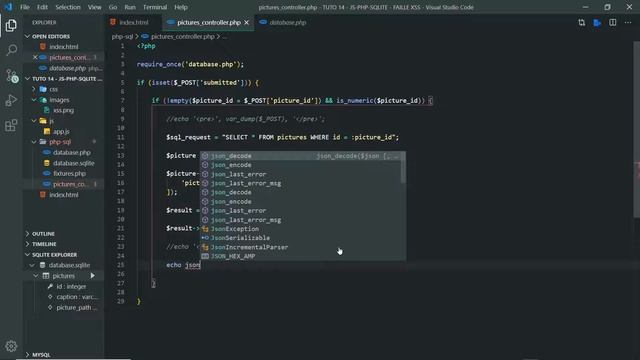Expand the Outline section
The height and width of the screenshot is (360, 640).
(x=43, y=234)
